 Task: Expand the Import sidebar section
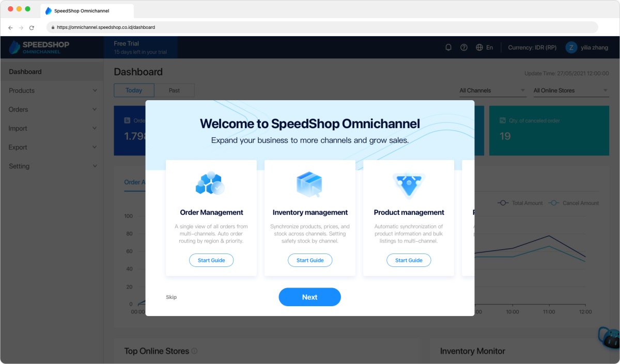(52, 129)
